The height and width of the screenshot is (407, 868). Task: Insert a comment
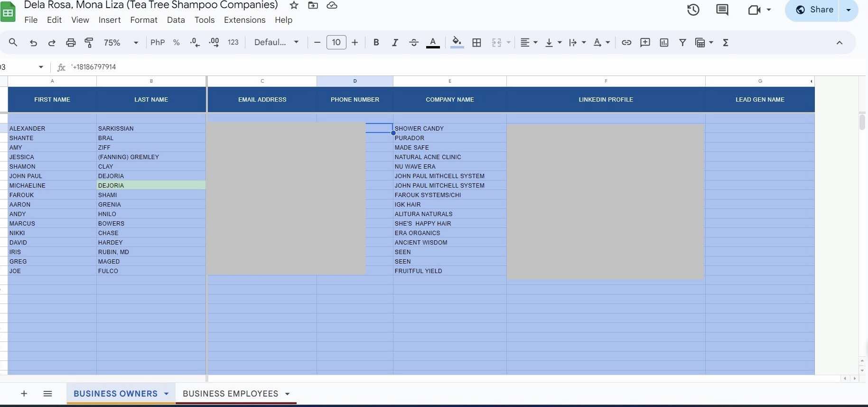pyautogui.click(x=645, y=43)
